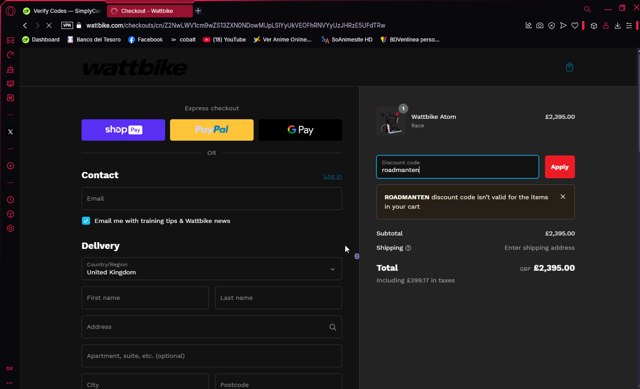
Task: Open the Extensions cube sidebar icon
Action: point(10,214)
